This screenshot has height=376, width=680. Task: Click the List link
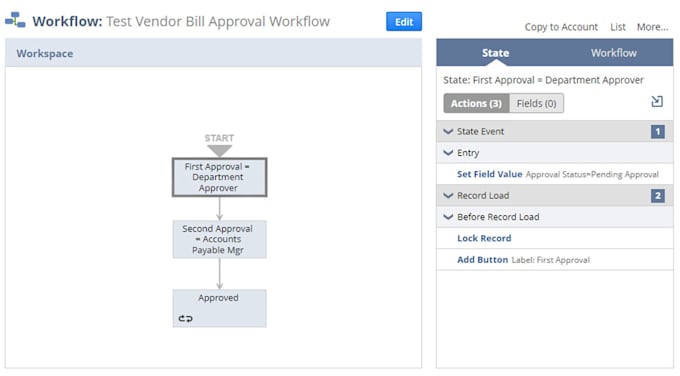(x=618, y=27)
